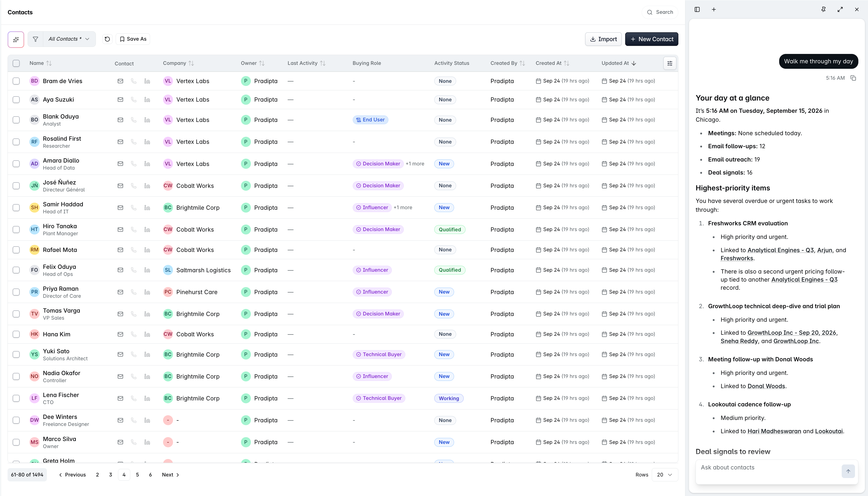868x496 pixels.
Task: Check the José Ñuñez row checkbox
Action: point(16,186)
